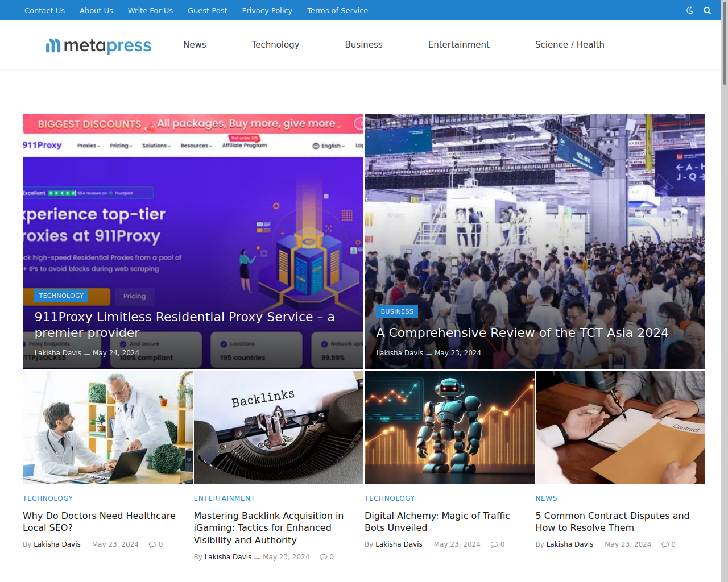Click author Lakisha Davis under Backlink article
Viewport: 728px width, 582px height.
tap(228, 557)
